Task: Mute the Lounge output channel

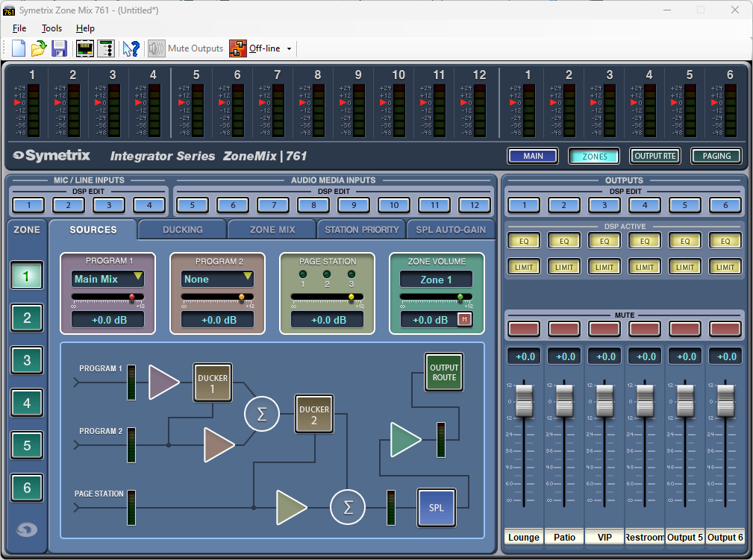Action: pos(524,329)
